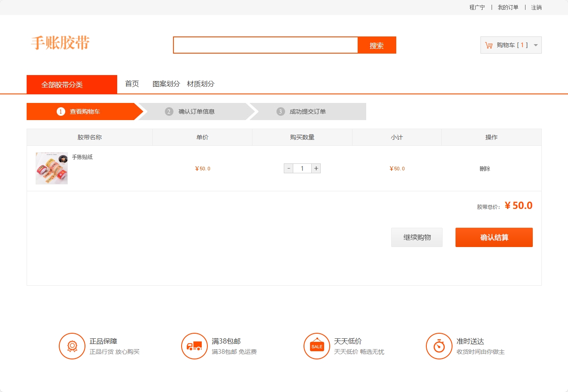Viewport: 568px width, 392px height.
Task: Open the 图案划分 navigation item
Action: pyautogui.click(x=166, y=84)
